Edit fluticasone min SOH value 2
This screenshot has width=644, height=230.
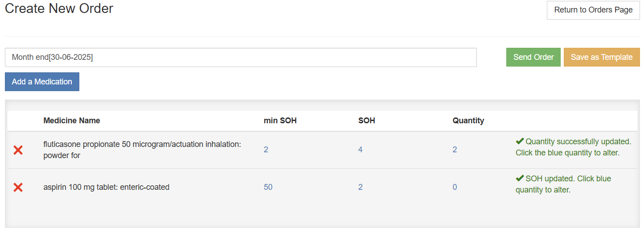[266, 150]
